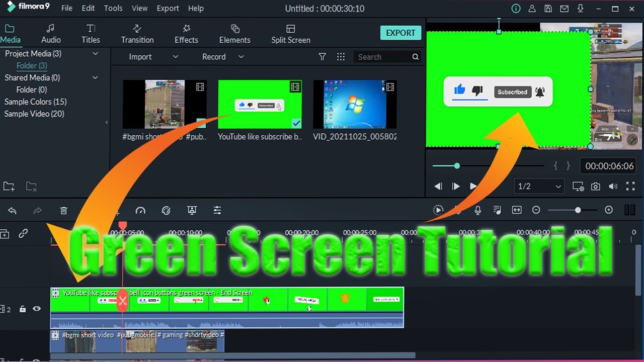Image resolution: width=644 pixels, height=362 pixels.
Task: Record a voiceover with the microphone icon
Action: [477, 210]
